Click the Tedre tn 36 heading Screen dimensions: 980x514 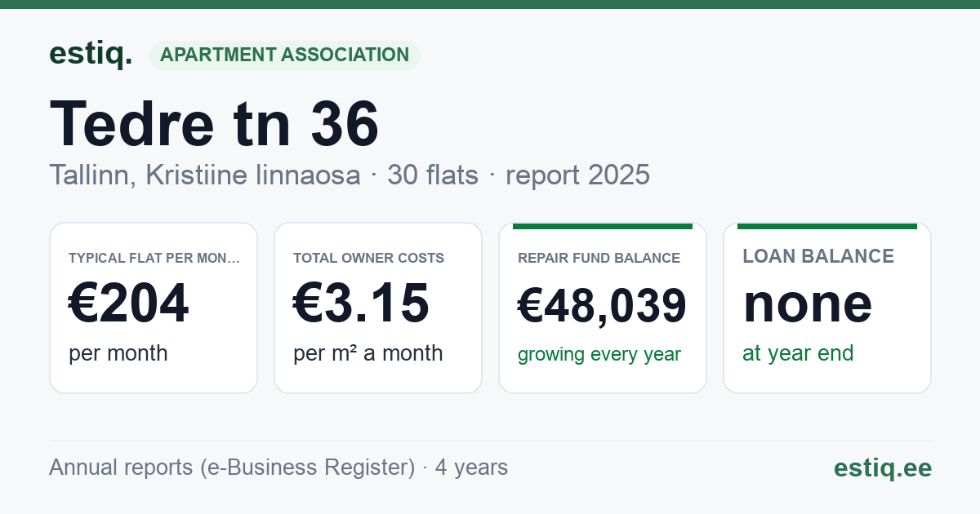tap(215, 123)
